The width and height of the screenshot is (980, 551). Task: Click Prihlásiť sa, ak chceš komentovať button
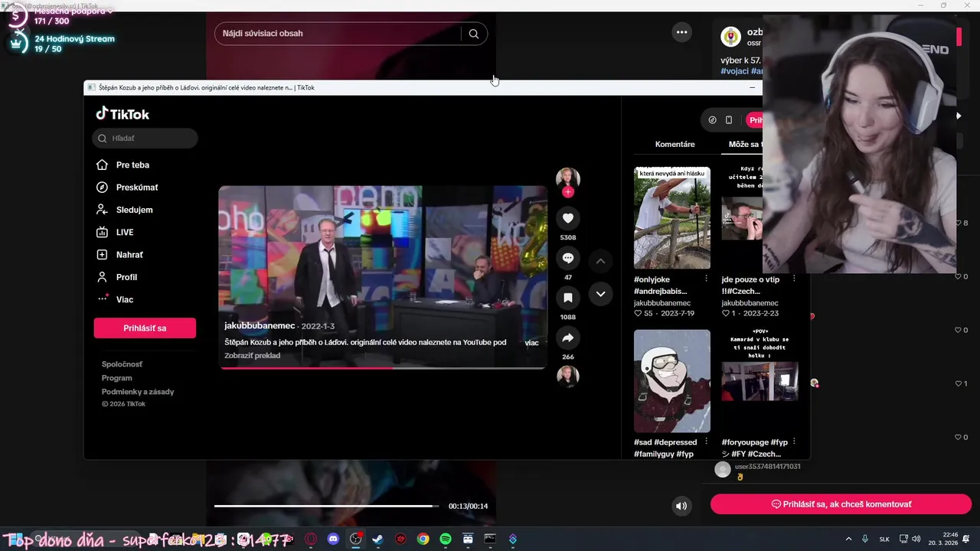(841, 504)
